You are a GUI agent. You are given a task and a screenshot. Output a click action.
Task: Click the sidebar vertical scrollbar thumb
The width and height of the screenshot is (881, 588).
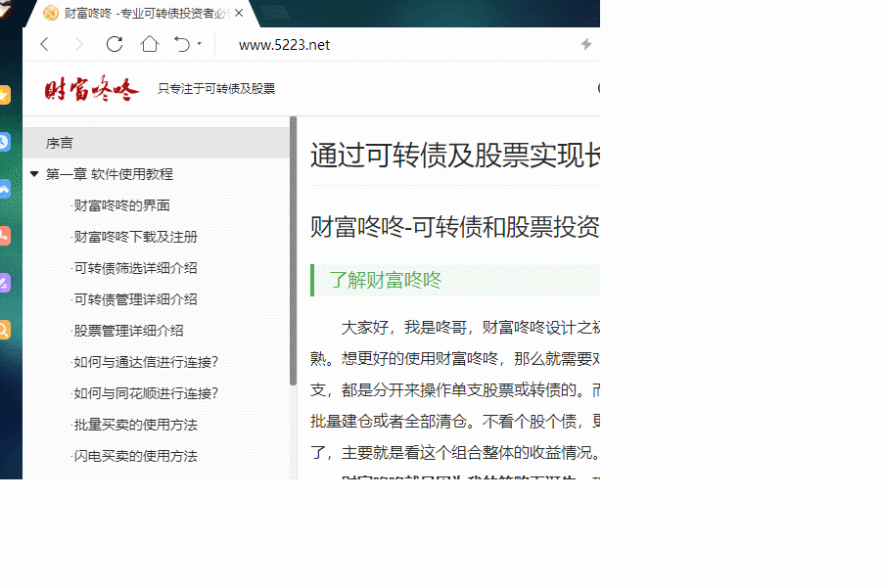click(x=293, y=251)
